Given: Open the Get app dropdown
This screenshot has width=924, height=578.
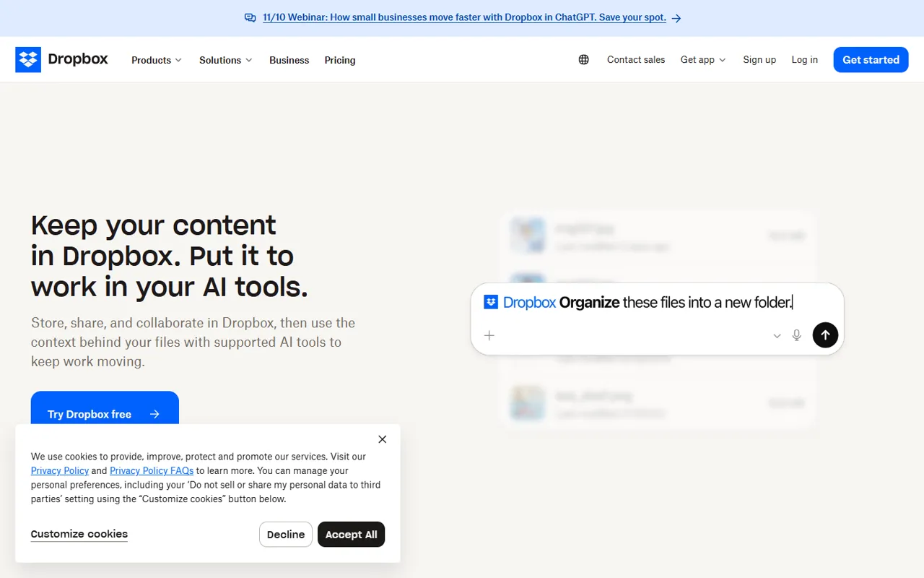Looking at the screenshot, I should [x=703, y=60].
